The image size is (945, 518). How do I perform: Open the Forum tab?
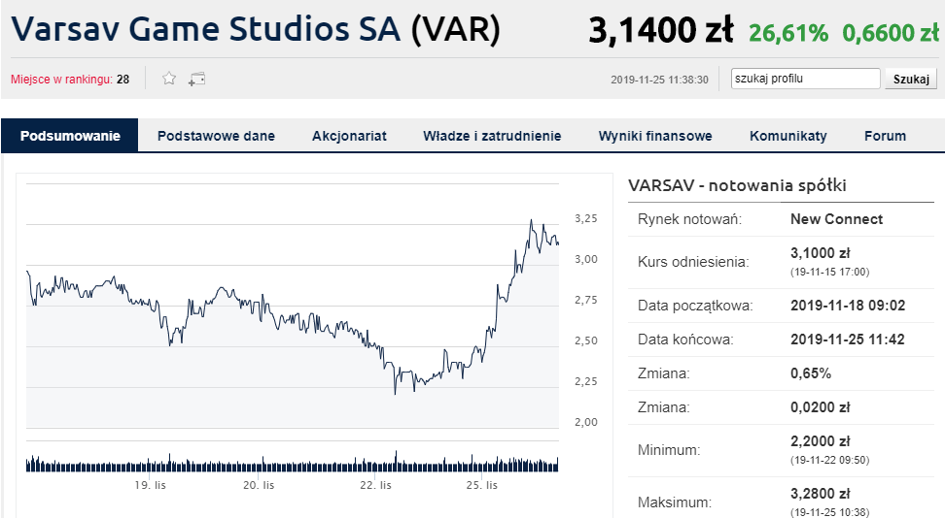coord(885,136)
